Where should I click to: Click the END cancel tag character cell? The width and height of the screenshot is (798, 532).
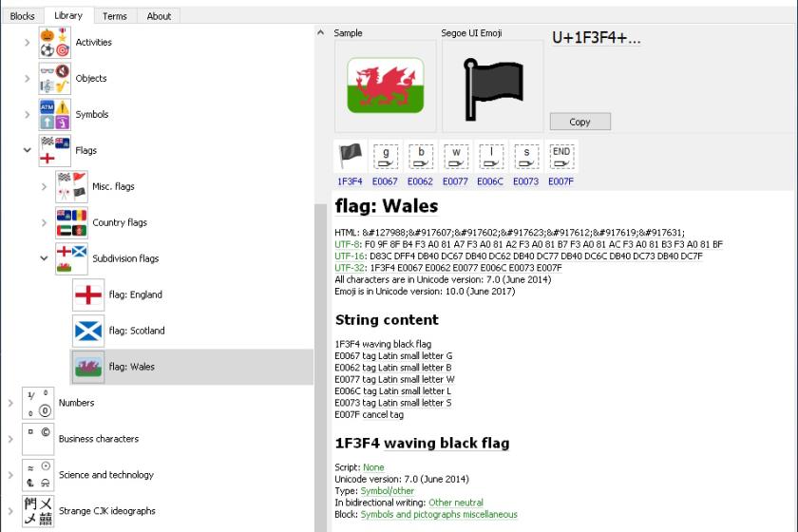tap(560, 157)
